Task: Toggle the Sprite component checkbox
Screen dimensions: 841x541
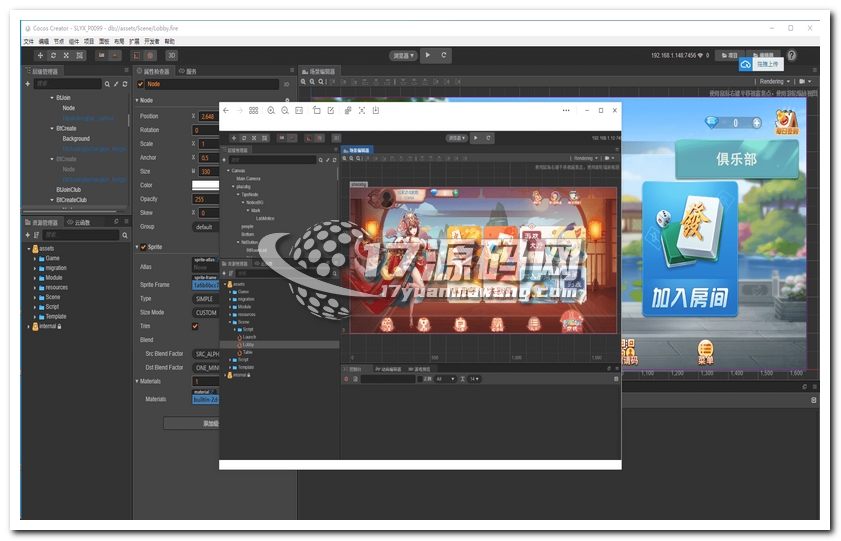Action: [143, 247]
